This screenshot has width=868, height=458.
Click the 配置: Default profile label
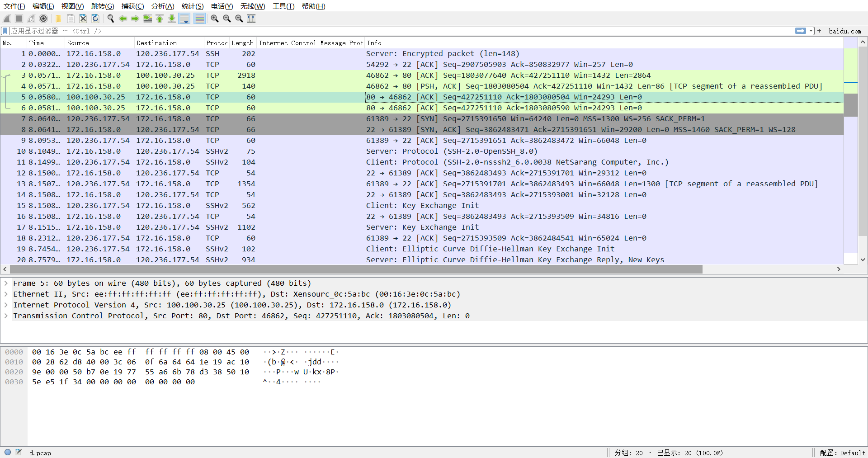(x=842, y=453)
